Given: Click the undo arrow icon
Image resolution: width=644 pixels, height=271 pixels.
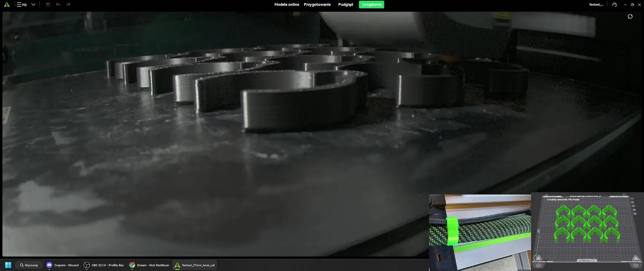Looking at the screenshot, I should coord(58,5).
